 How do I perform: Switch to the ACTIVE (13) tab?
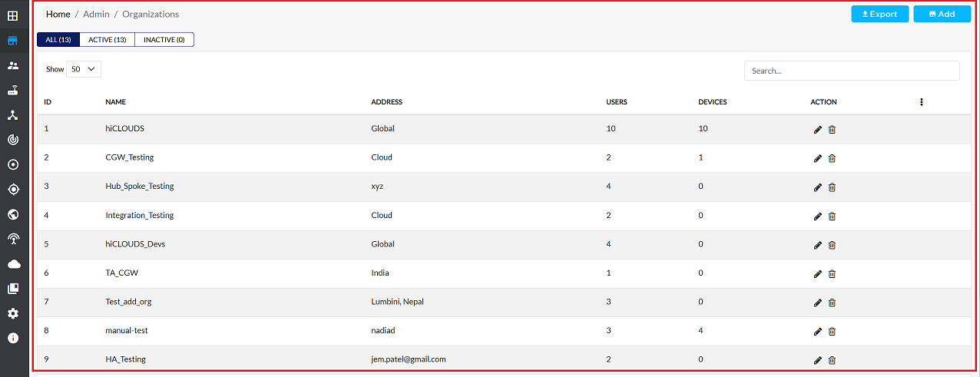tap(107, 40)
